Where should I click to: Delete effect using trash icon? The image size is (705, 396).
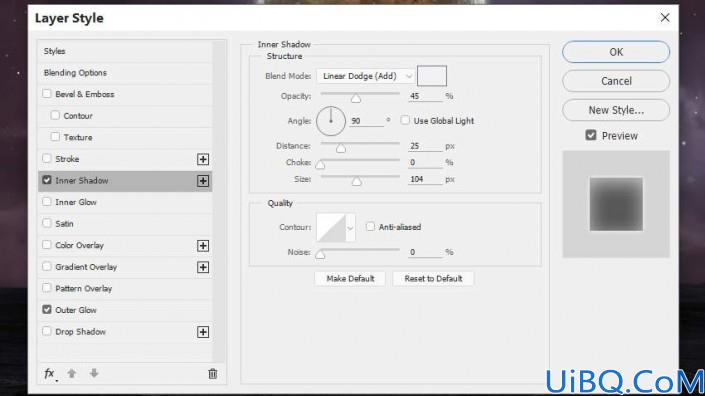pos(213,374)
